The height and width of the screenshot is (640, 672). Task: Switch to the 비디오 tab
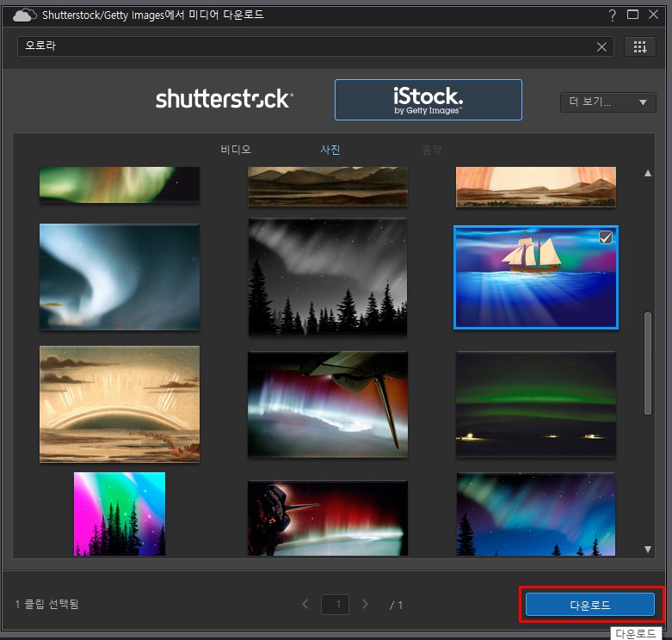point(235,150)
